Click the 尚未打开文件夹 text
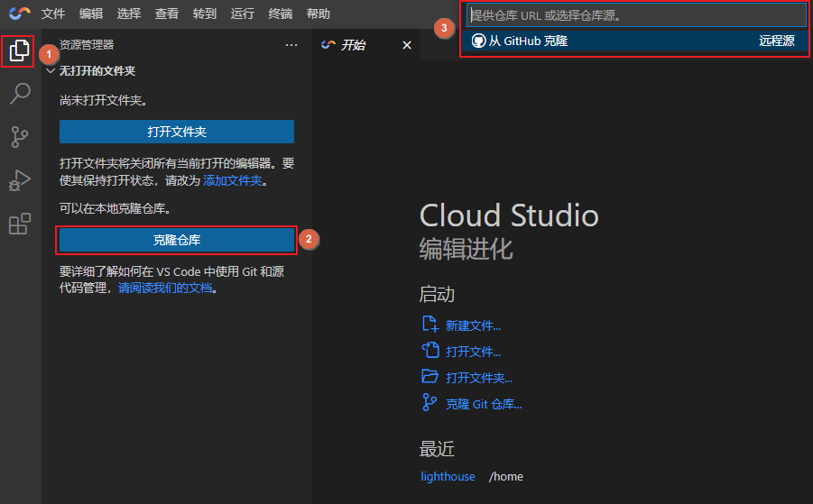Viewport: 813px width, 504px height. coord(104,100)
